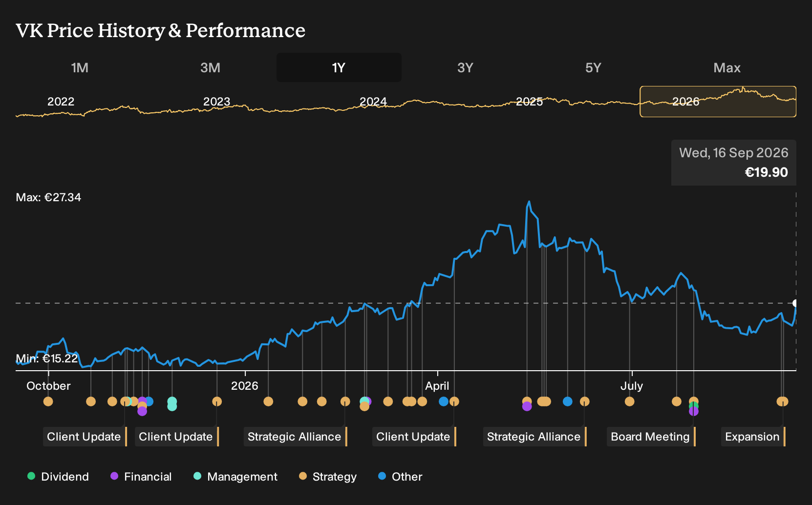Click the green Dividend event marker
Viewport: 812px width, 505px height.
tap(693, 406)
